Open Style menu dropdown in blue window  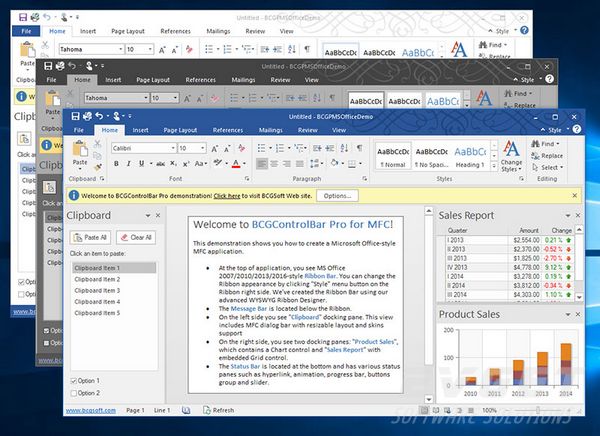click(x=556, y=130)
